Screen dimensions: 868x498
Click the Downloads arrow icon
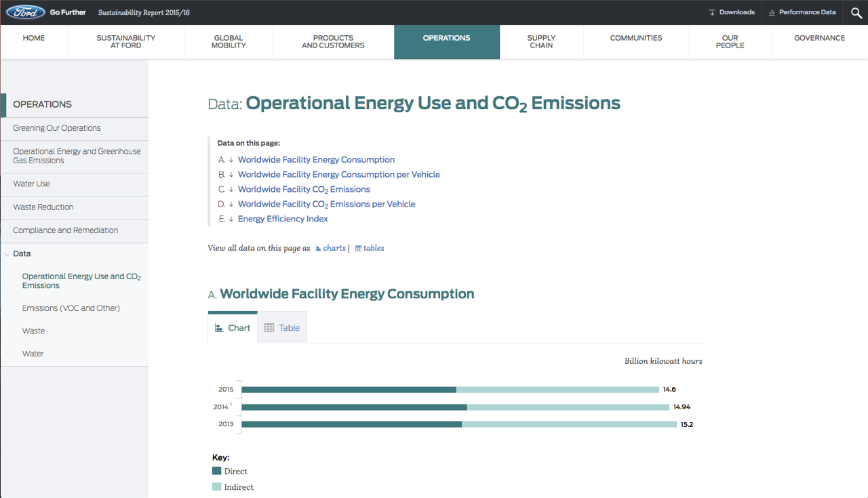click(x=712, y=12)
